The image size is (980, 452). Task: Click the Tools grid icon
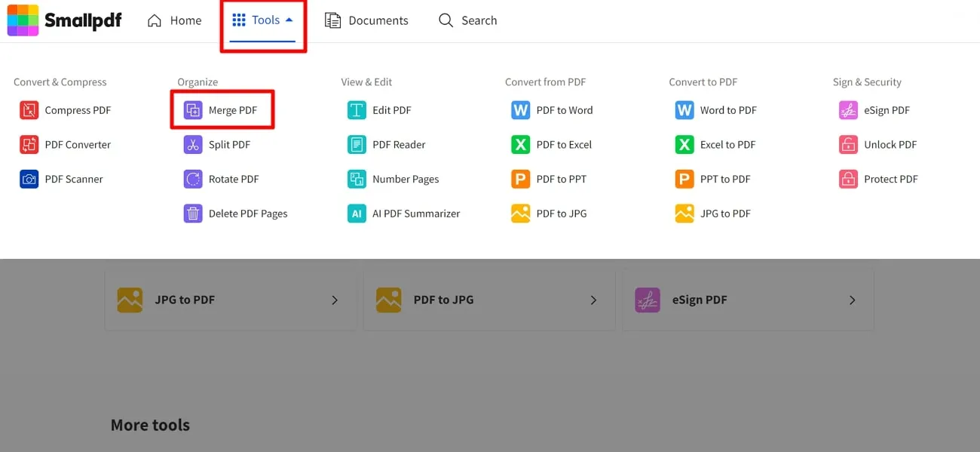[239, 20]
